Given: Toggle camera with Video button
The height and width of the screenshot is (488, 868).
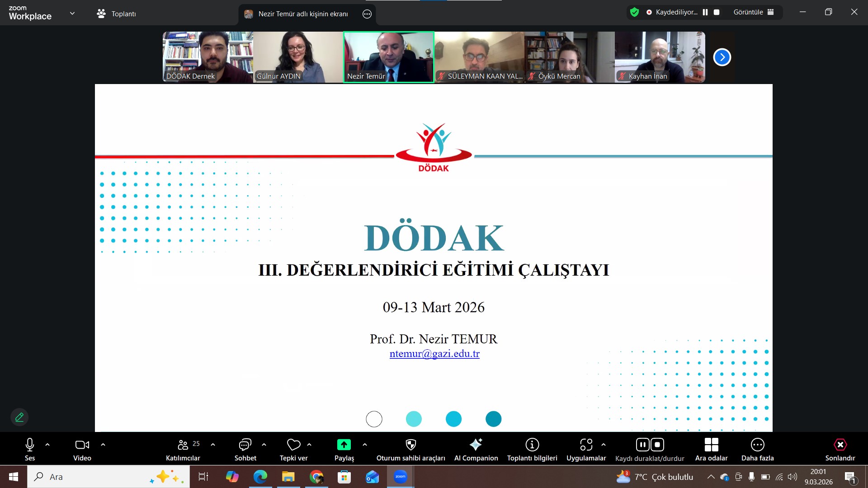Looking at the screenshot, I should point(82,445).
